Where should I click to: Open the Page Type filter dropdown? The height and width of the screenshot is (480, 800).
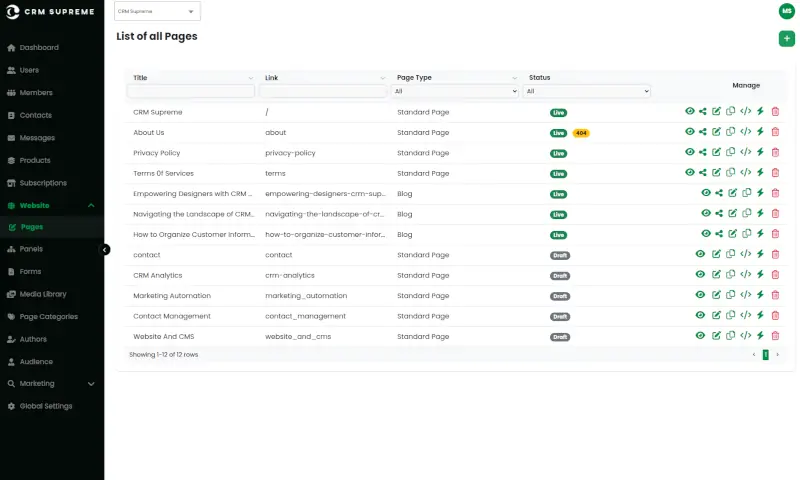(455, 91)
